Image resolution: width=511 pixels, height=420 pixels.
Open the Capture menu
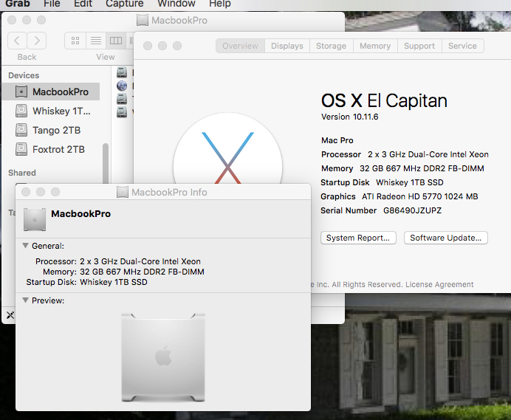coord(125,4)
